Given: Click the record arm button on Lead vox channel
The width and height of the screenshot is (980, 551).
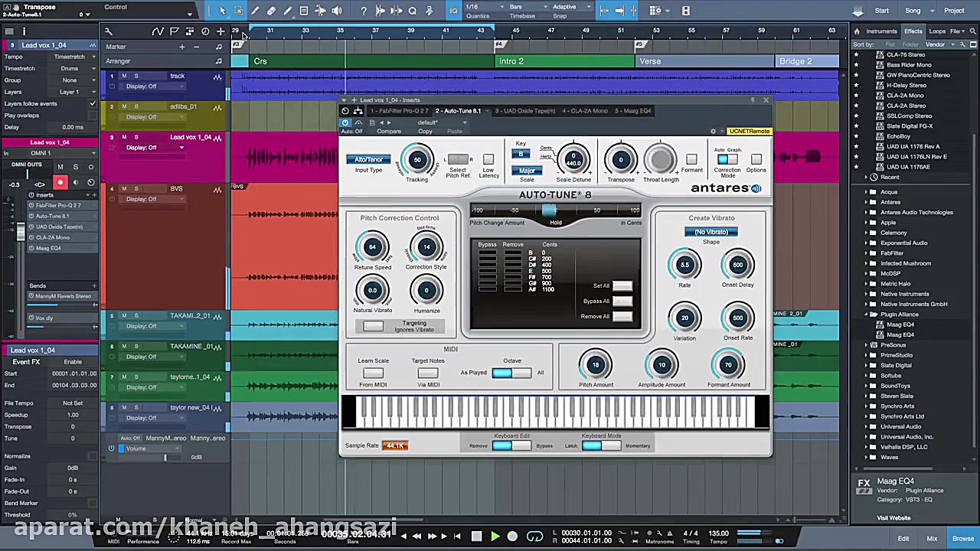Looking at the screenshot, I should click(x=60, y=182).
